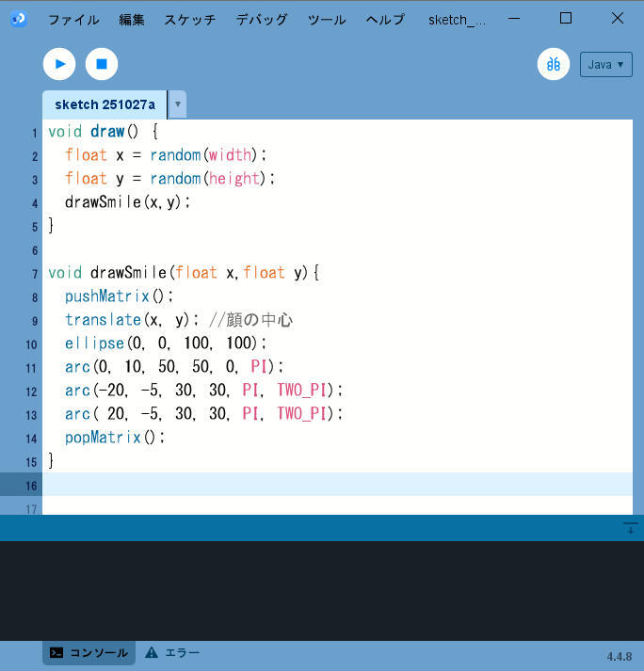644x671 pixels.
Task: Switch to the コンソール console tab
Action: tap(89, 653)
